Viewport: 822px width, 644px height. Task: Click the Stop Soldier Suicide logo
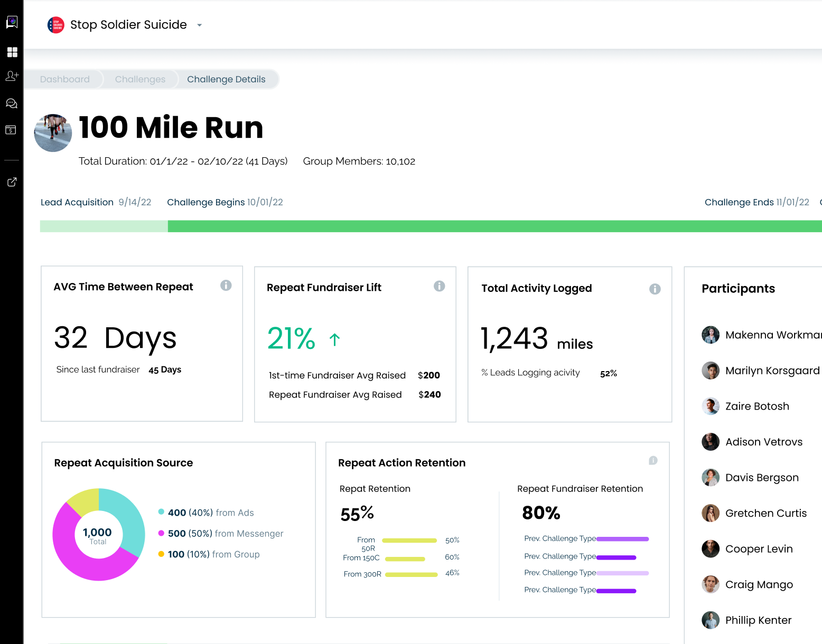[56, 25]
